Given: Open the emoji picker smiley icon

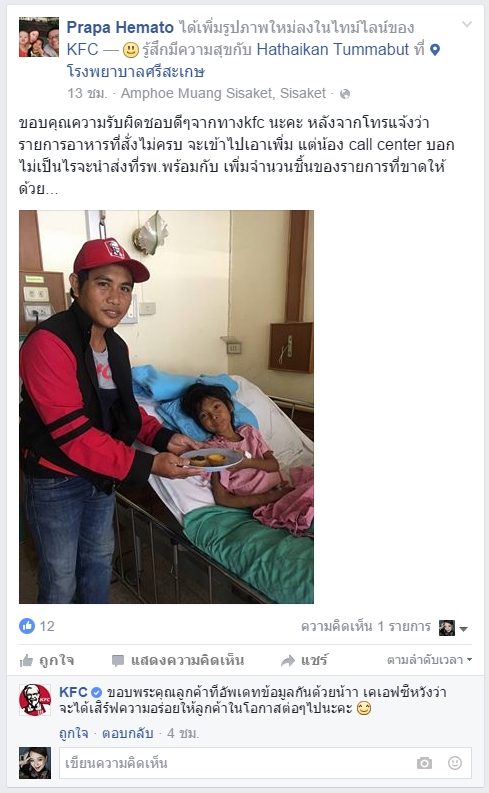Looking at the screenshot, I should (x=455, y=763).
